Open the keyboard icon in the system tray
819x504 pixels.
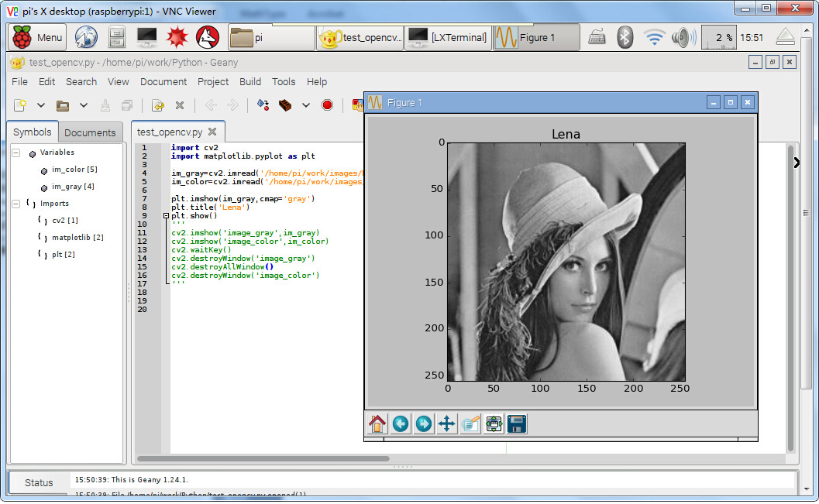pyautogui.click(x=597, y=37)
